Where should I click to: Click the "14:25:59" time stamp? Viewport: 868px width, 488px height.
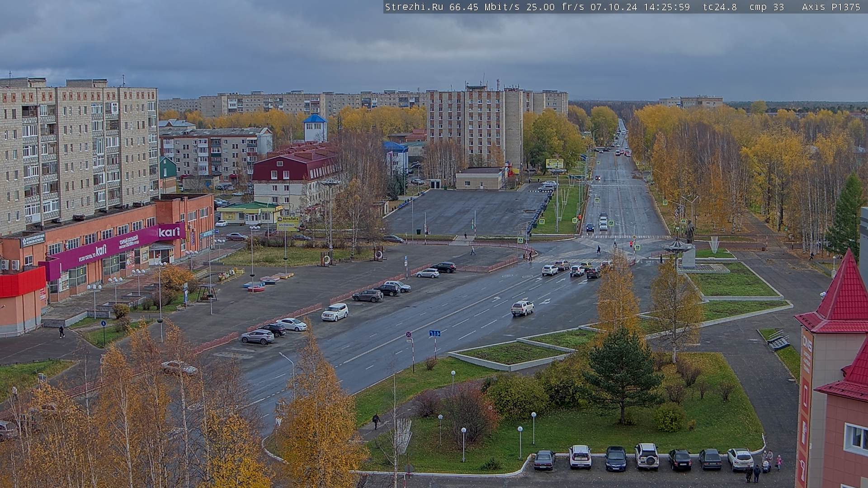point(667,7)
